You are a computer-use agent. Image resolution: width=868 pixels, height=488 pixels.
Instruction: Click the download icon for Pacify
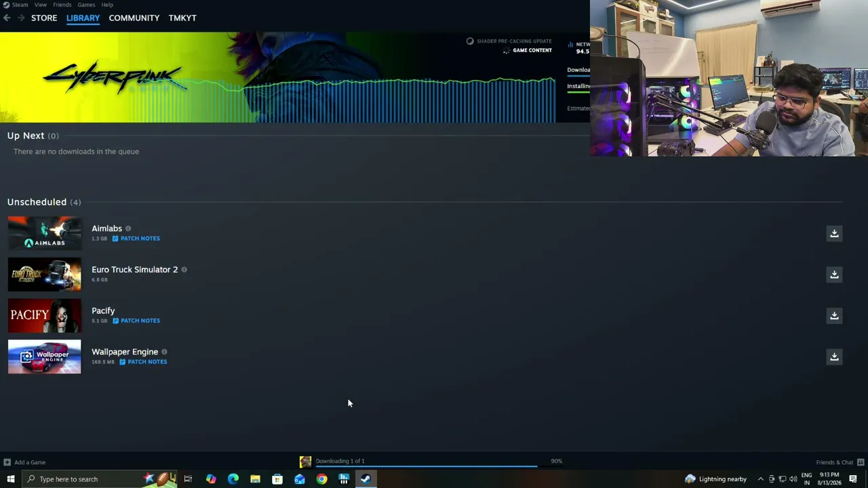[x=834, y=315]
